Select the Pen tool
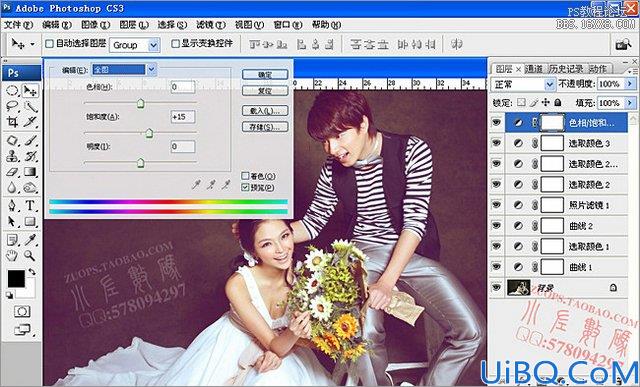640x387 pixels. [12, 205]
